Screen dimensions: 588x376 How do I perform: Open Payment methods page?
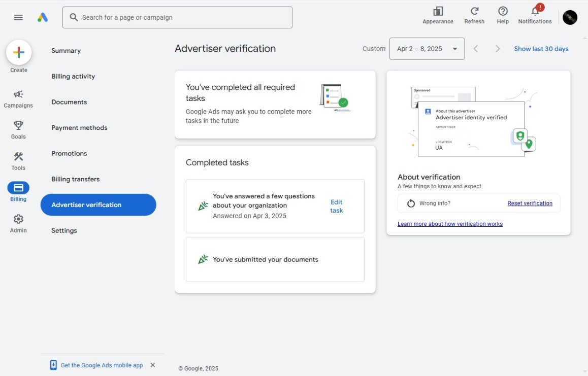pyautogui.click(x=80, y=127)
